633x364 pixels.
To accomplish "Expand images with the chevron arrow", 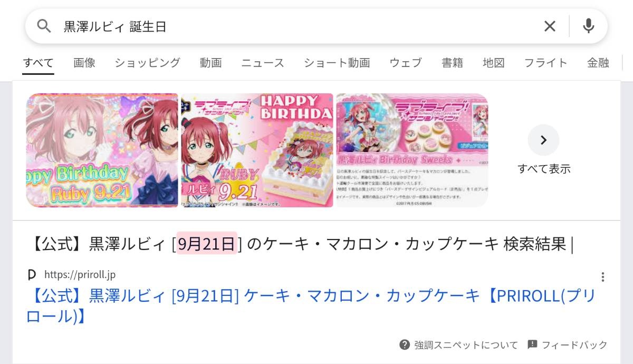I will point(543,140).
